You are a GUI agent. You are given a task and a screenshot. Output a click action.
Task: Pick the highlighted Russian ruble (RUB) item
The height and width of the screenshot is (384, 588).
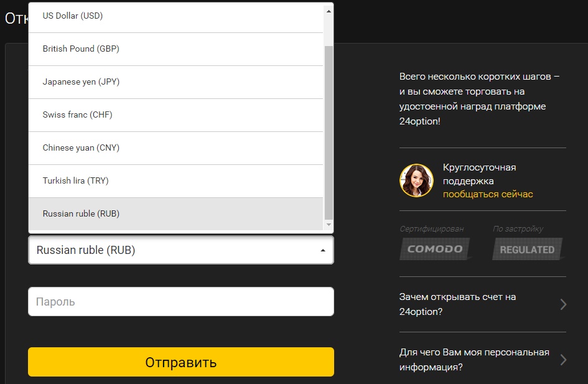point(176,213)
